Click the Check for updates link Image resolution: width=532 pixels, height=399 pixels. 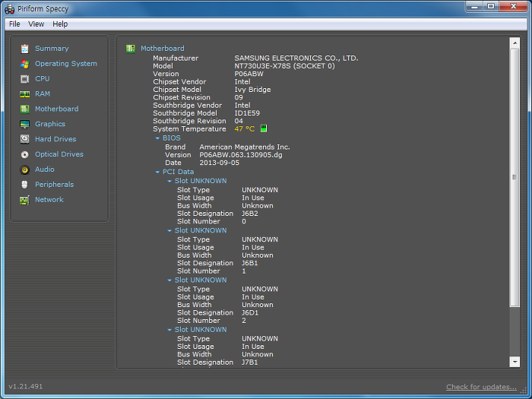coord(481,387)
